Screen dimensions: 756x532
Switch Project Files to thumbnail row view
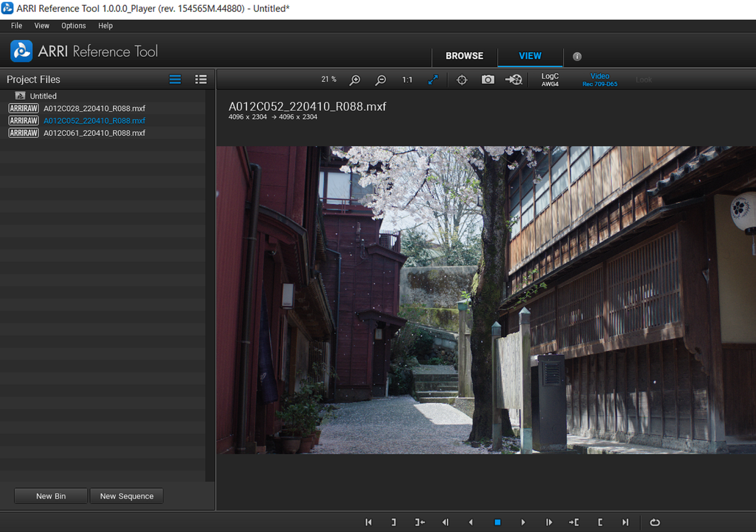coord(175,80)
